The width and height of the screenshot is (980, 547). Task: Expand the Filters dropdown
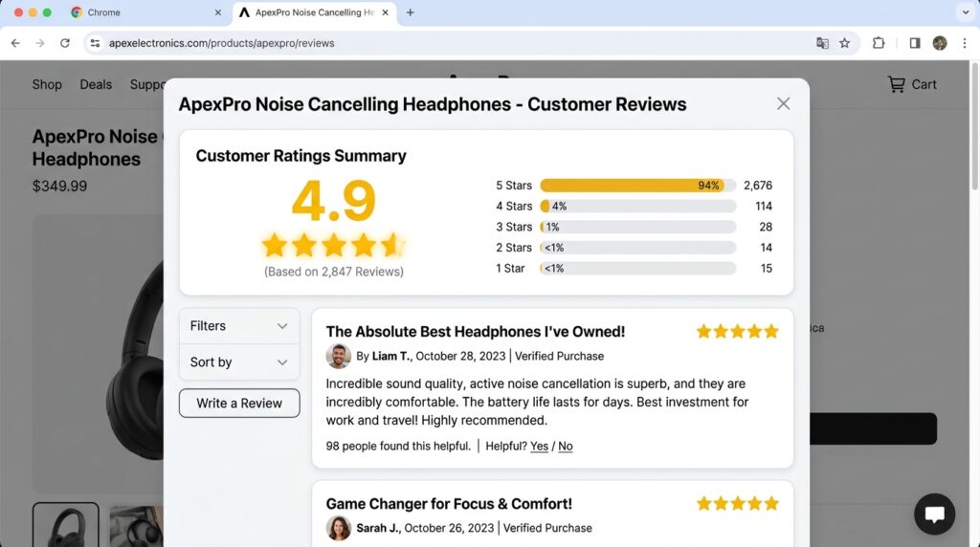point(238,326)
